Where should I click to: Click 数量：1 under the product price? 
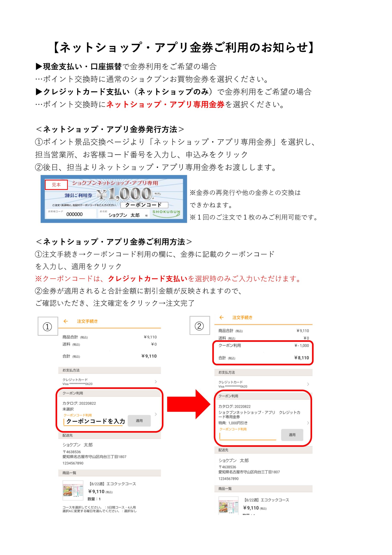(94, 499)
